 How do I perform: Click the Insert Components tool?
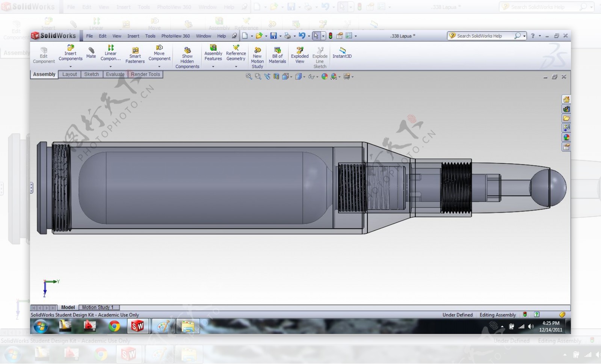tap(70, 53)
